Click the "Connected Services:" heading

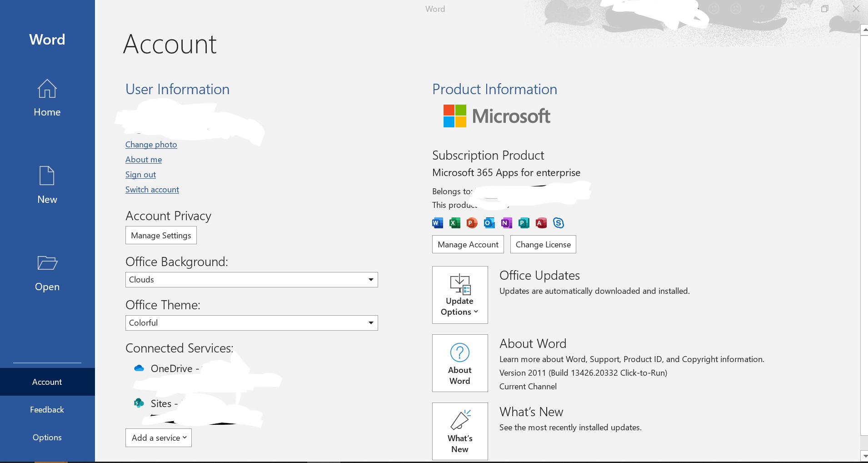(x=180, y=348)
